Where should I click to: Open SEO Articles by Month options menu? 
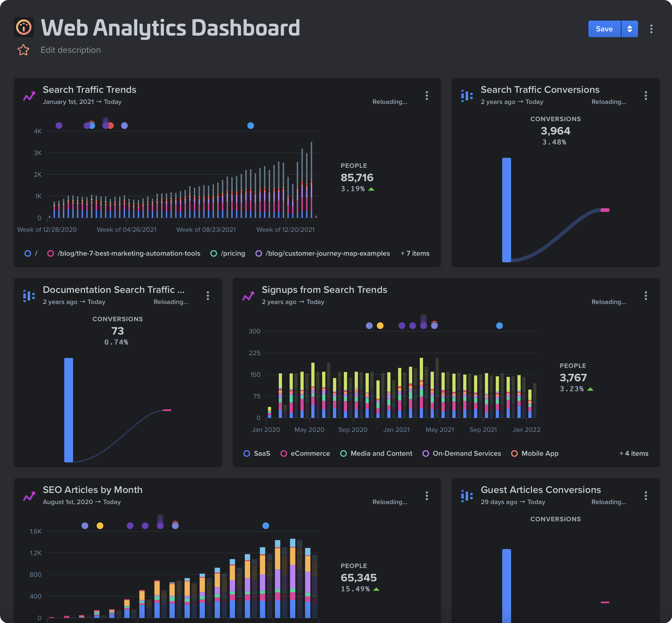(427, 495)
